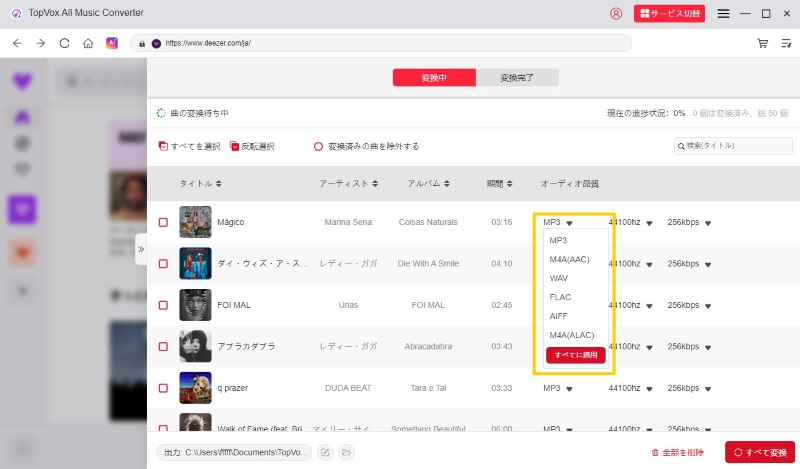Sort by アーティスト column header
The height and width of the screenshot is (469, 800).
[348, 184]
